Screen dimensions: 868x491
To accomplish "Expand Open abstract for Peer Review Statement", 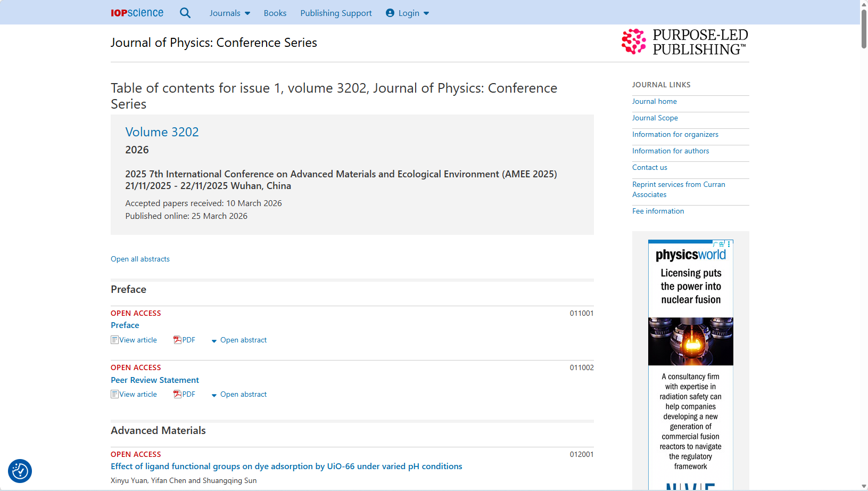I will pos(239,394).
